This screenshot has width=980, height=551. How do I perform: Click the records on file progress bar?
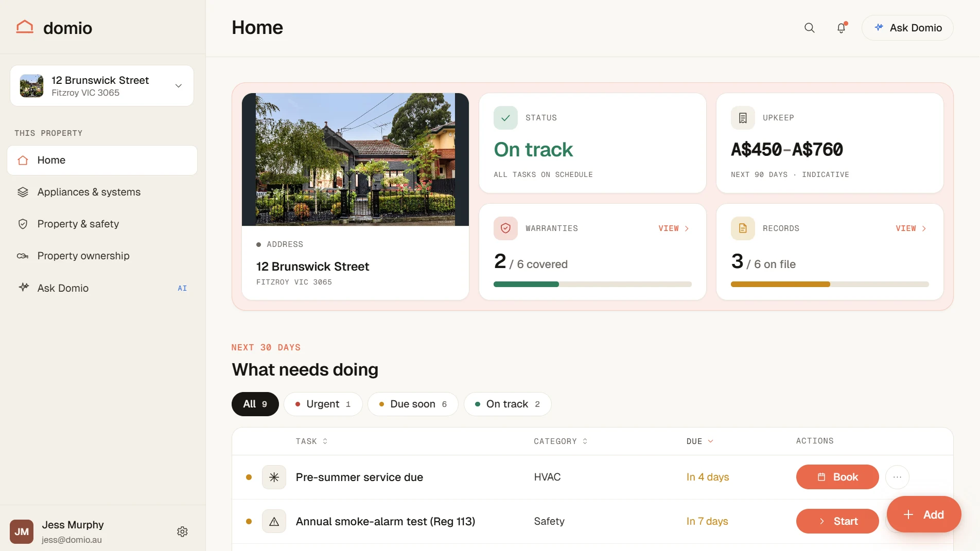click(830, 285)
